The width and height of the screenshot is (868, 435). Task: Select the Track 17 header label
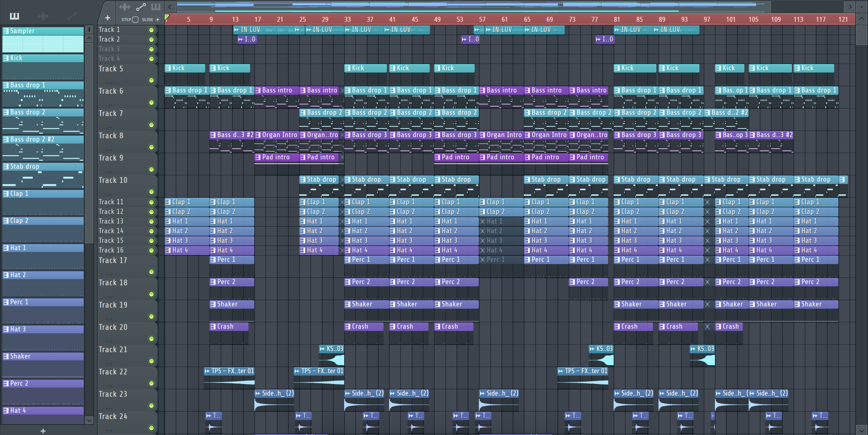tap(113, 260)
